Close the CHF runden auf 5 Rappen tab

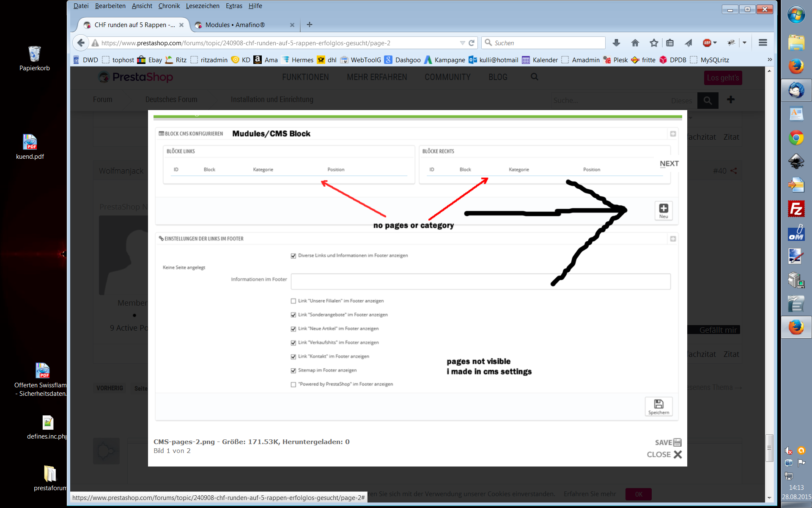pos(181,25)
